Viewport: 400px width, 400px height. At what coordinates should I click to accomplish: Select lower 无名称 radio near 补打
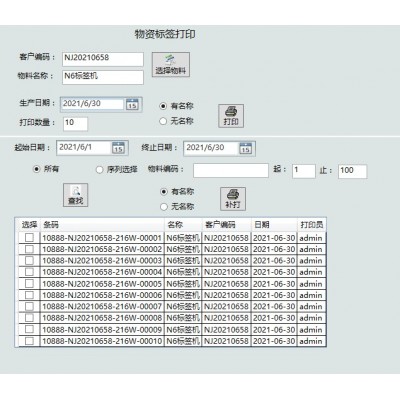point(164,207)
